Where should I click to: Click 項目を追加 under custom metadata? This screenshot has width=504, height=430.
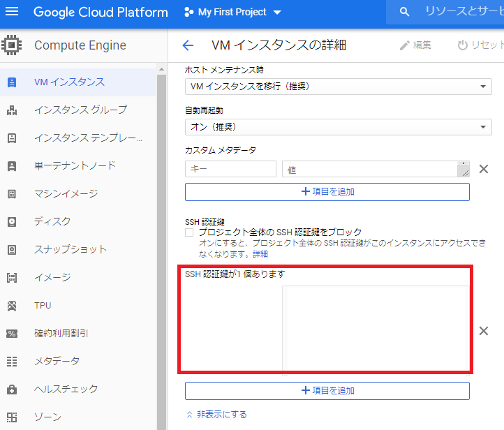(327, 192)
